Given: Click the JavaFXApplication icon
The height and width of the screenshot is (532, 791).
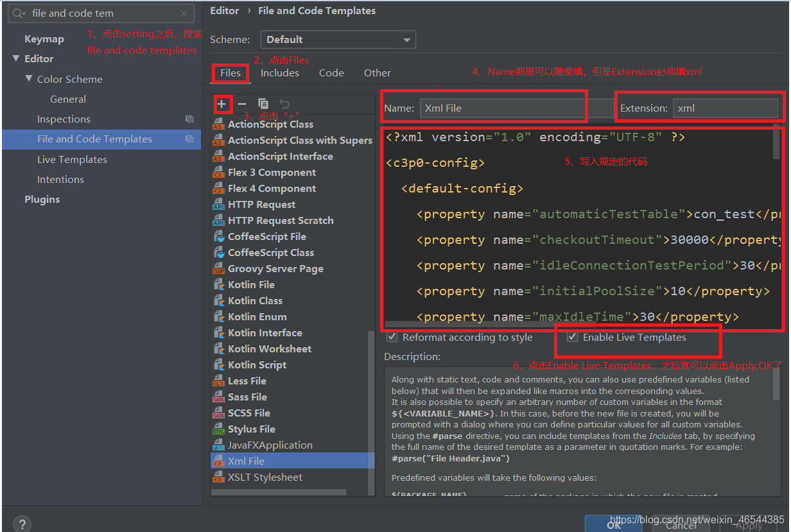Looking at the screenshot, I should (x=218, y=445).
